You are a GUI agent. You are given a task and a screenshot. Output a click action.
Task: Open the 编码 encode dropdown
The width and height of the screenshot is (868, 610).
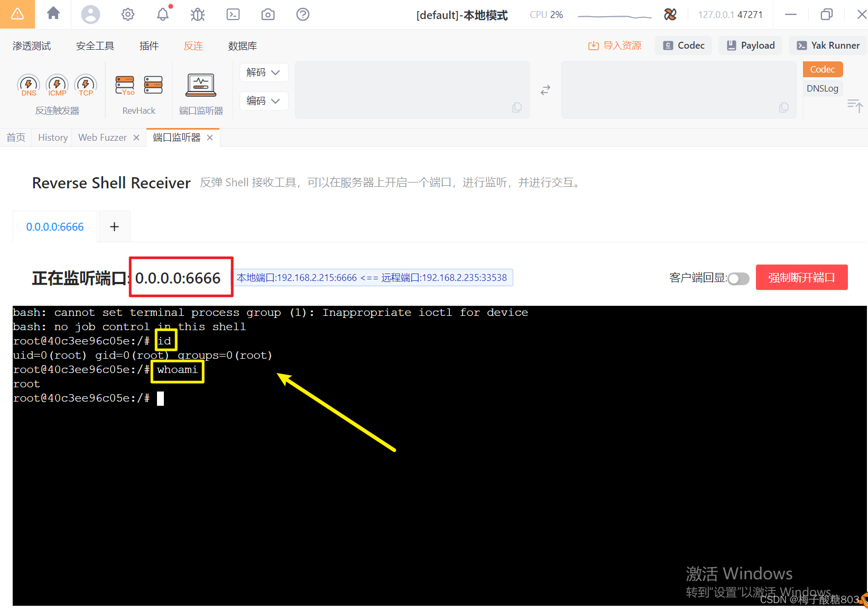point(263,101)
